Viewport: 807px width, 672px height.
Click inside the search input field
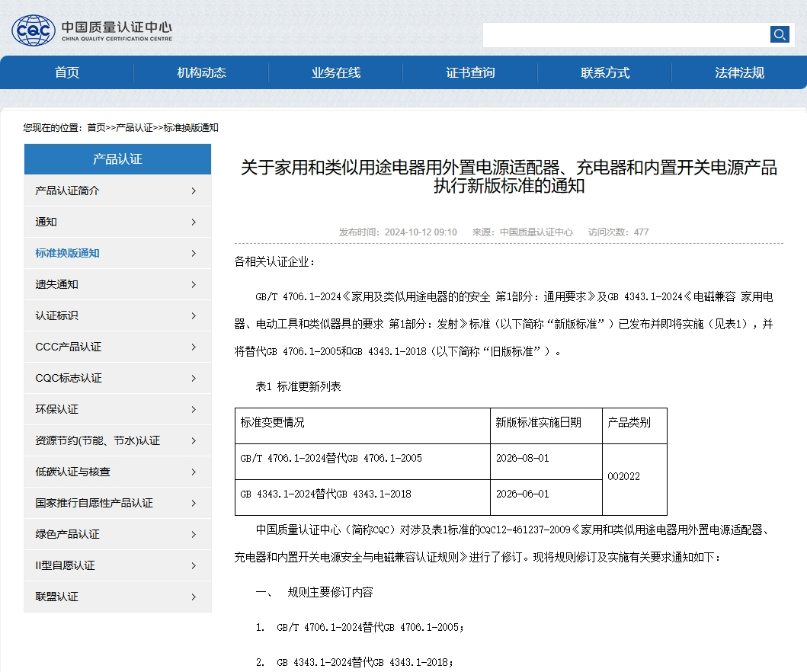point(625,34)
